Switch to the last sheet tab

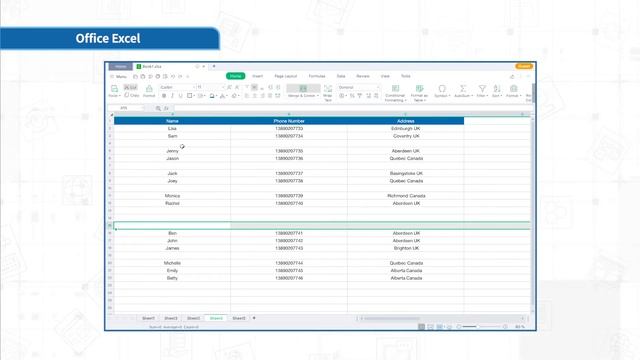tap(239, 318)
